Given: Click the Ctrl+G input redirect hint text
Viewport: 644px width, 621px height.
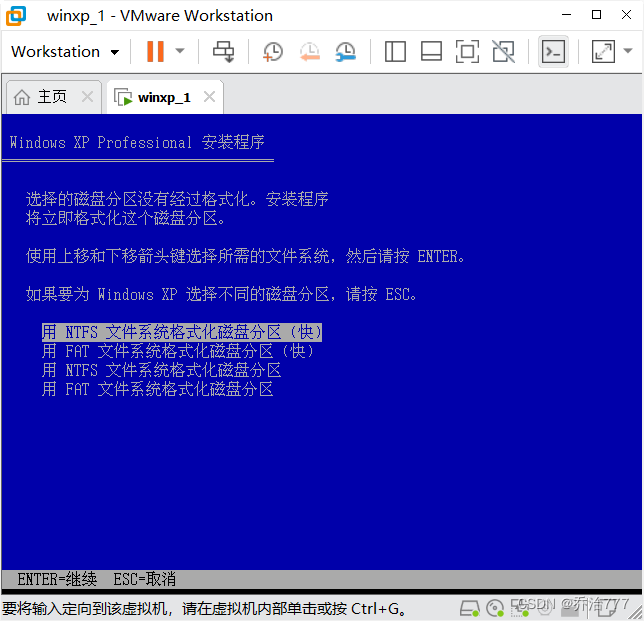Looking at the screenshot, I should pos(205,609).
